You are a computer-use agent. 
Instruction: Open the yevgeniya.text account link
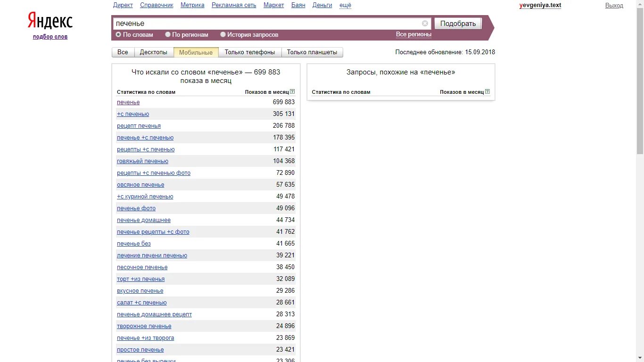tap(540, 5)
